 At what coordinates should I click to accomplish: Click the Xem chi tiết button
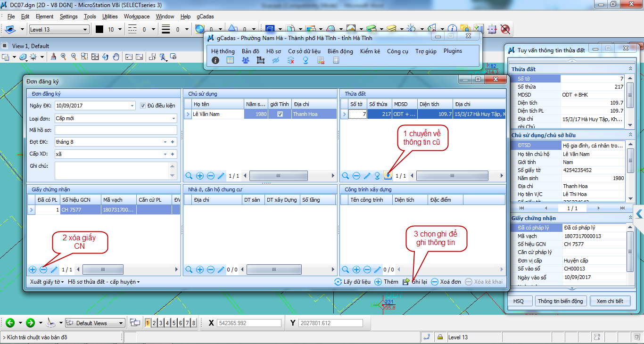pyautogui.click(x=610, y=301)
